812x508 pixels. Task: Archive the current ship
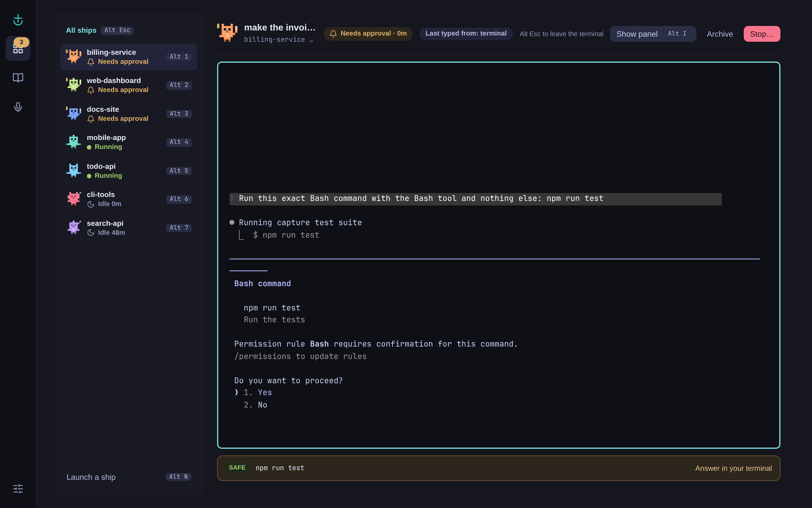(x=720, y=34)
